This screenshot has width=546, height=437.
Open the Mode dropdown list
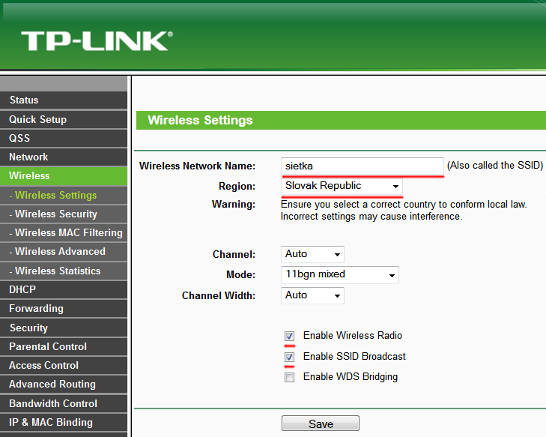click(340, 275)
